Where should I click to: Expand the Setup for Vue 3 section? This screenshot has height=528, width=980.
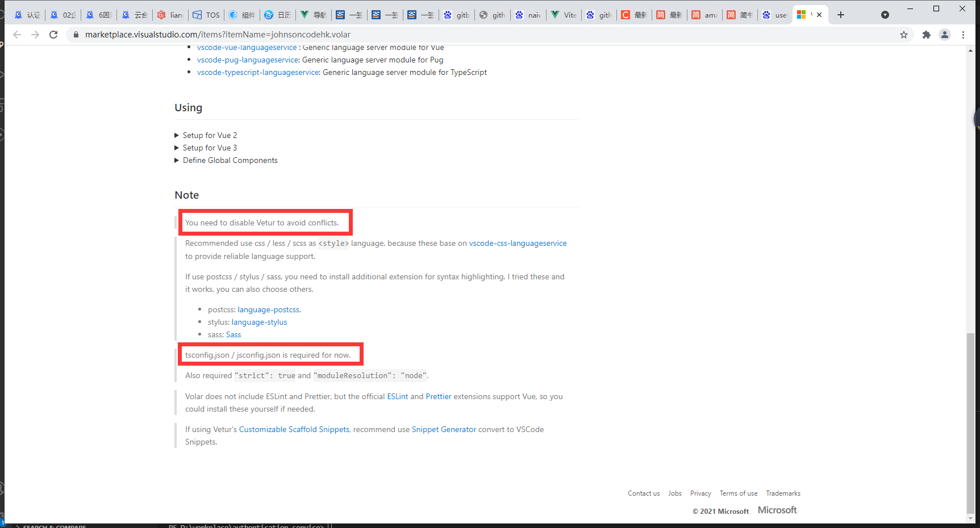pyautogui.click(x=209, y=148)
